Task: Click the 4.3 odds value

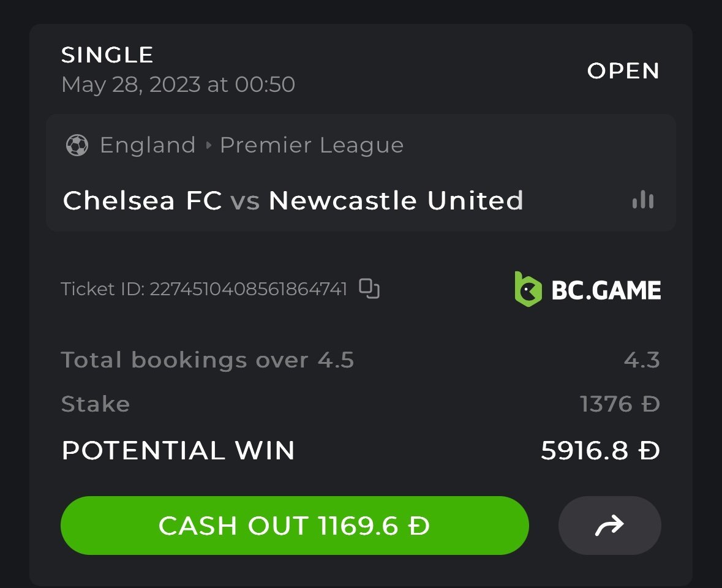Action: point(642,360)
